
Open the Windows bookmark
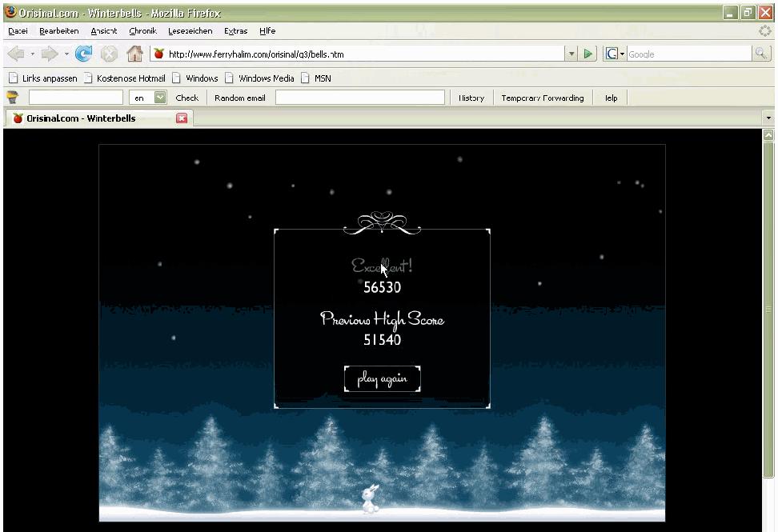(195, 78)
